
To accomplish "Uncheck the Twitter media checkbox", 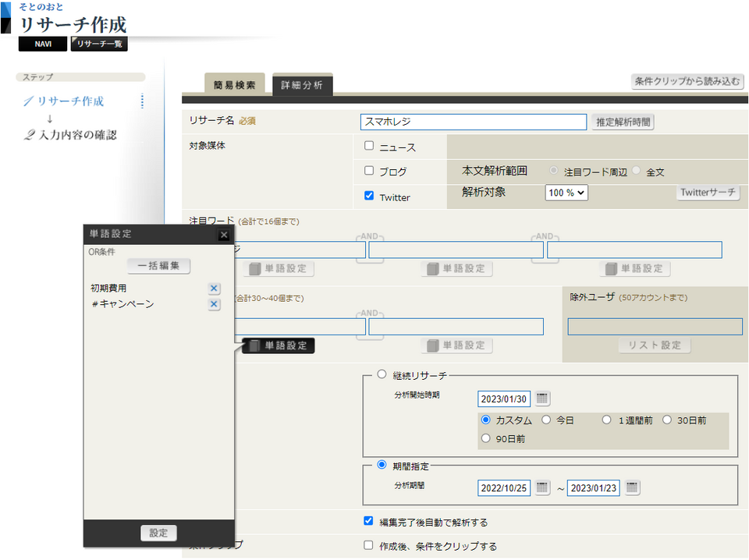I will [369, 197].
